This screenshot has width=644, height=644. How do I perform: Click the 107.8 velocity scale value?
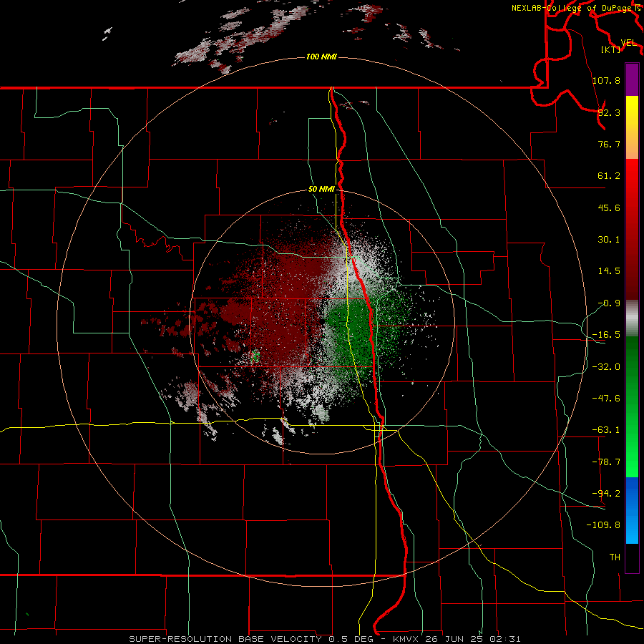click(x=606, y=80)
